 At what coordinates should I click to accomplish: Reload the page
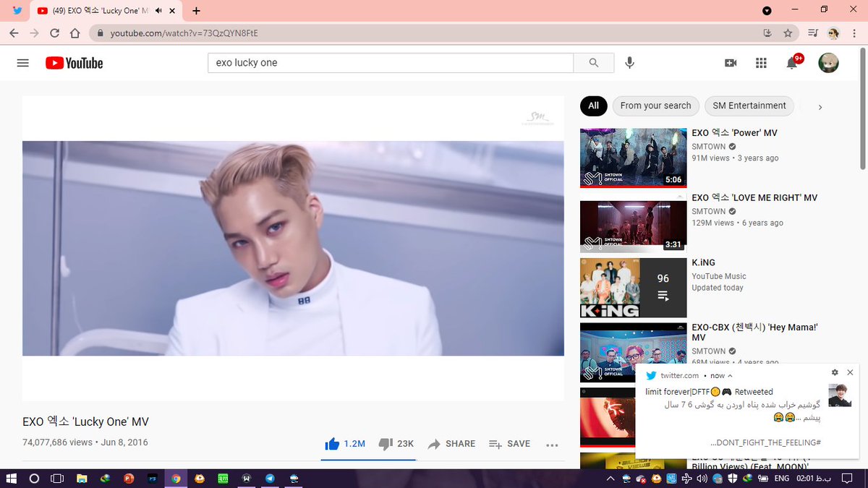54,33
